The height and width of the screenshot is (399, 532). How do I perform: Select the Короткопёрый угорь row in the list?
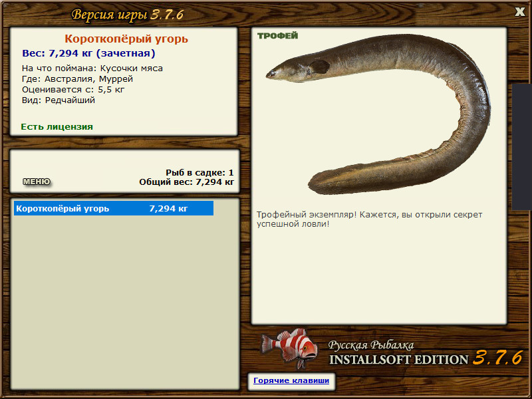tap(114, 208)
